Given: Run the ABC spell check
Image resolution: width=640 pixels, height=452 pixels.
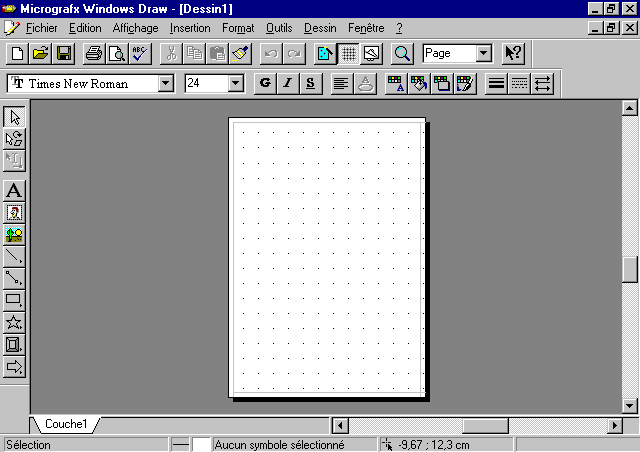Looking at the screenshot, I should coord(140,53).
